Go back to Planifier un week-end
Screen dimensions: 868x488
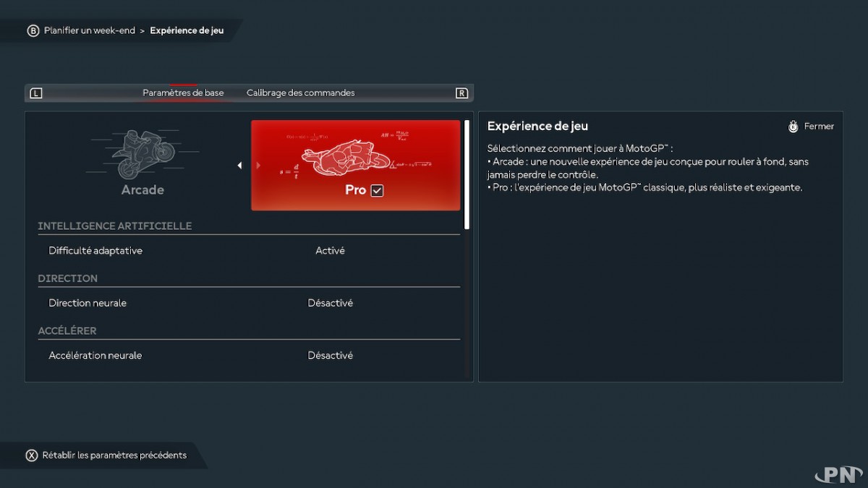[x=90, y=31]
